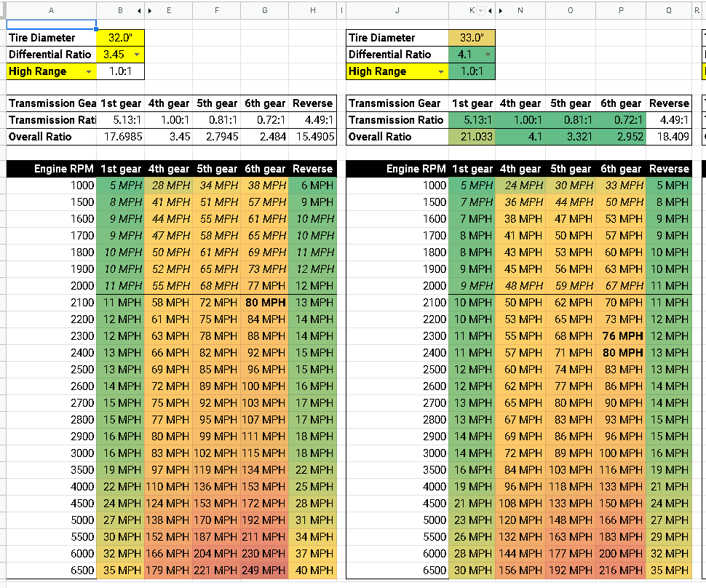
Task: Expand hidden columns right arrow before column N
Action: point(501,10)
